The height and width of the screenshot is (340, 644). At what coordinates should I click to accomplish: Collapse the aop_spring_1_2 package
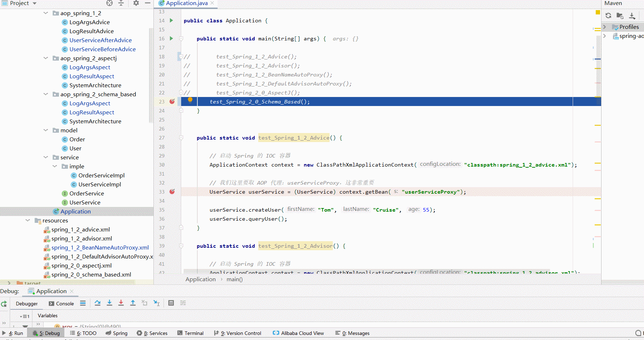46,13
